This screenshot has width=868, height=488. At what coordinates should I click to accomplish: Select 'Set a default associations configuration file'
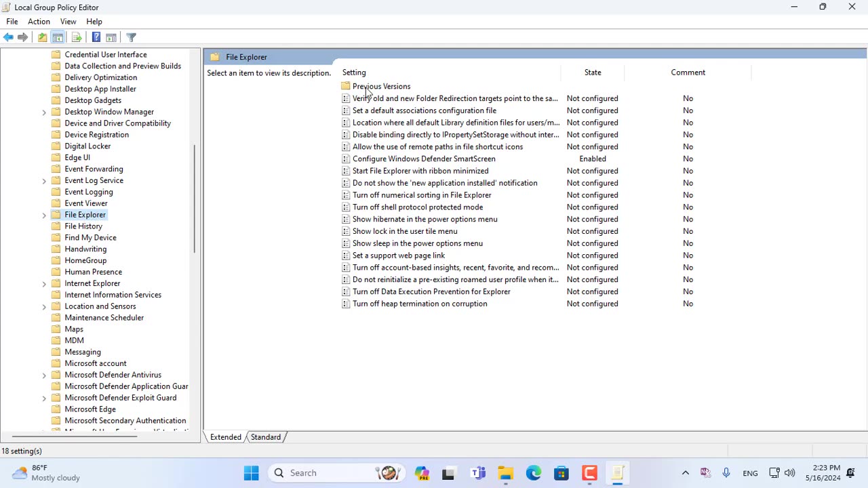425,110
